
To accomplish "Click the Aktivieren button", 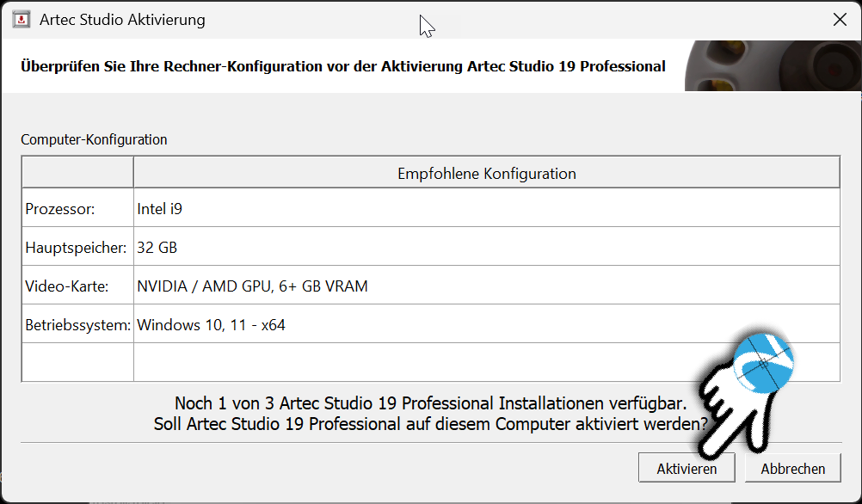I will coord(687,468).
